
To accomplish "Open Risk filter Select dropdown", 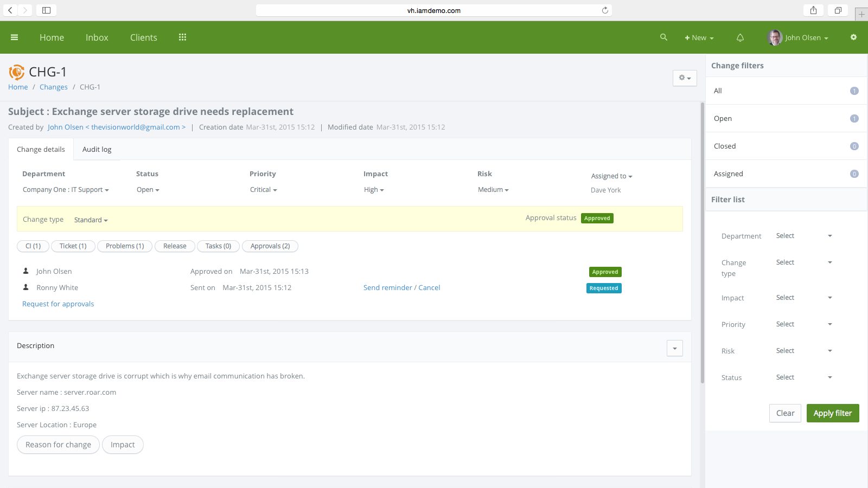I will 804,351.
